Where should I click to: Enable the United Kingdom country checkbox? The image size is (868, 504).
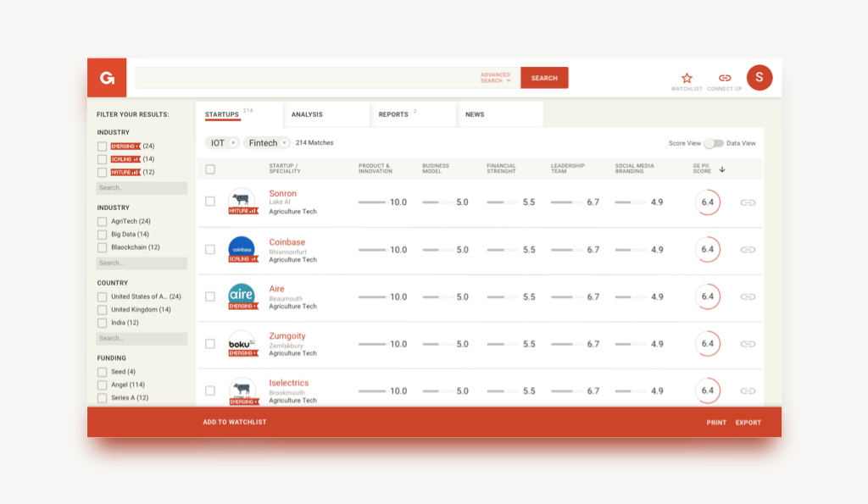(102, 310)
